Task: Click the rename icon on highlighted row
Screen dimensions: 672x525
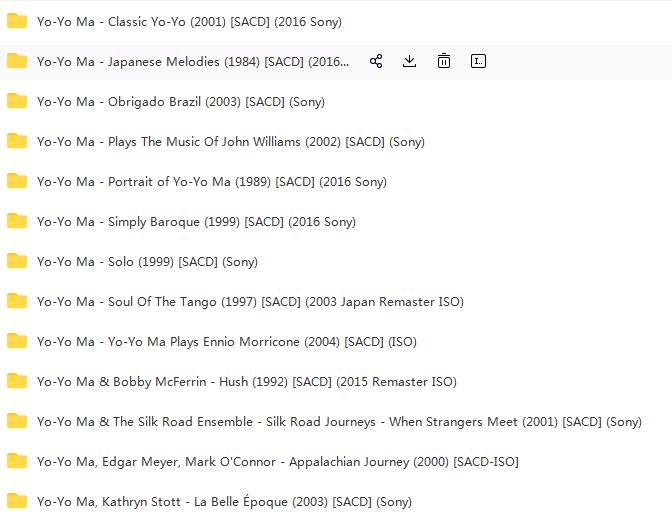Action: 478,61
